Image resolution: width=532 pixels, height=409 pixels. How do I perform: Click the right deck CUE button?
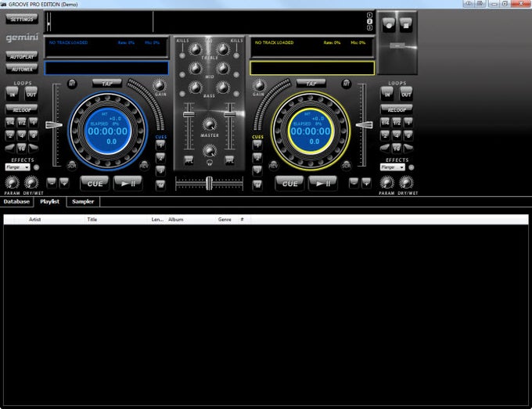click(x=289, y=184)
